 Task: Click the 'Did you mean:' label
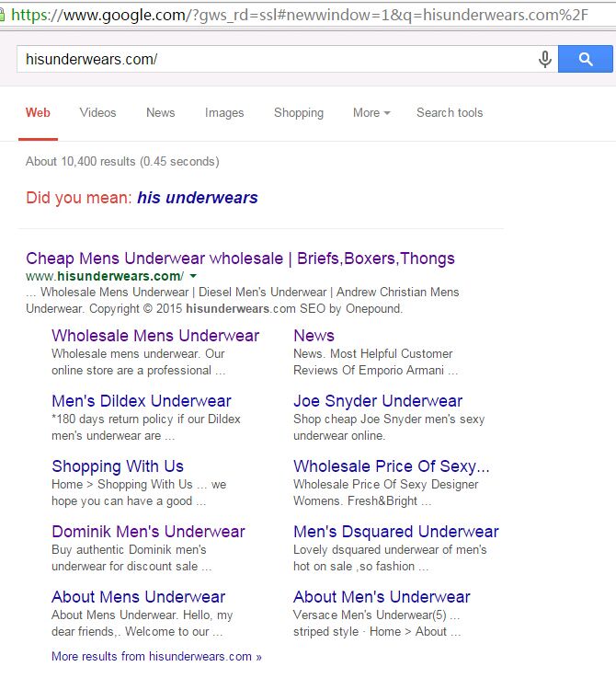[79, 198]
